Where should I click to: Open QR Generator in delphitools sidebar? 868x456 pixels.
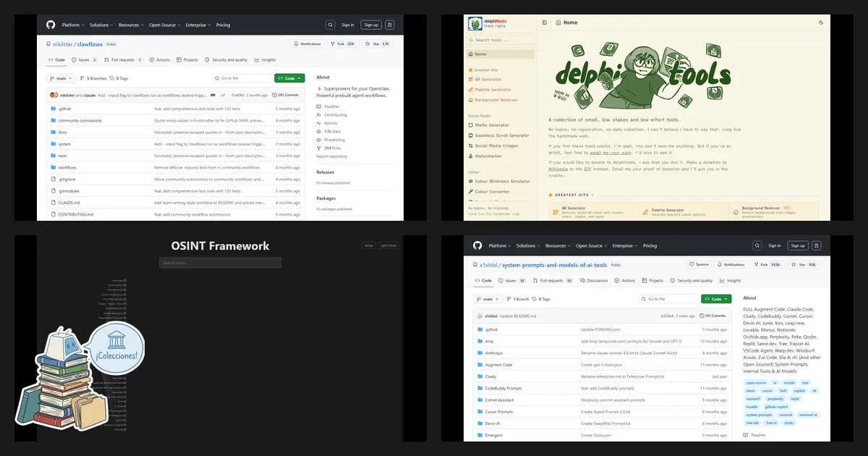(488, 80)
